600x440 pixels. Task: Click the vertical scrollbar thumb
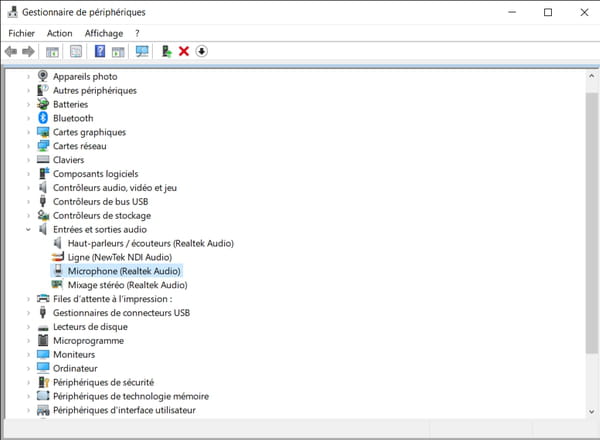592,223
